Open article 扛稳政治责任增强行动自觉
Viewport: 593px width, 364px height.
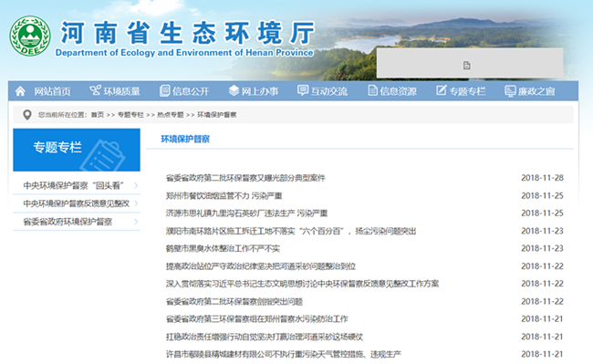pos(265,337)
